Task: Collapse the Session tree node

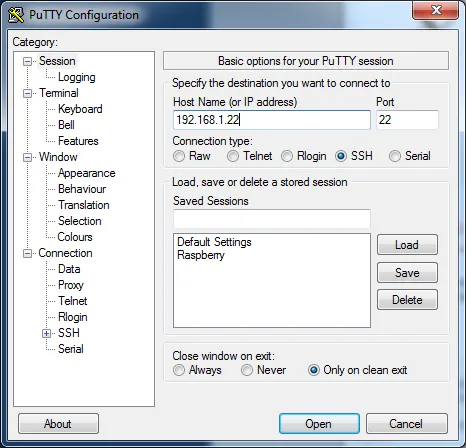Action: [x=27, y=61]
